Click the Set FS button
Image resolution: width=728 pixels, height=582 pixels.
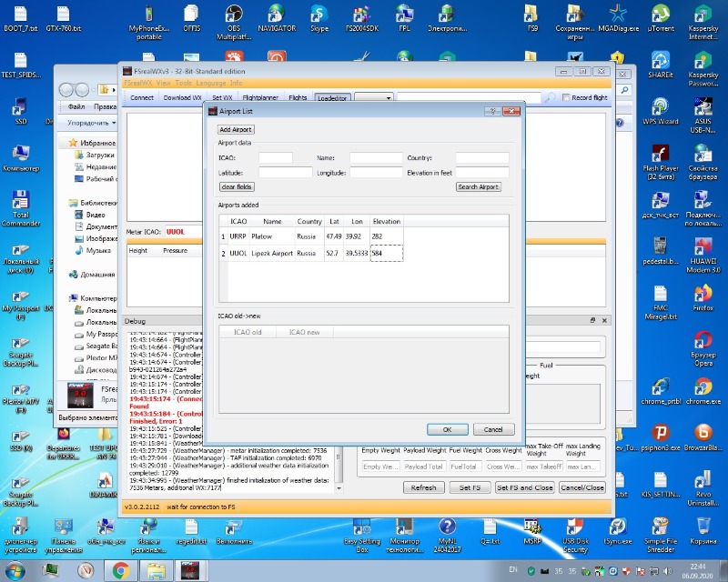tap(470, 487)
